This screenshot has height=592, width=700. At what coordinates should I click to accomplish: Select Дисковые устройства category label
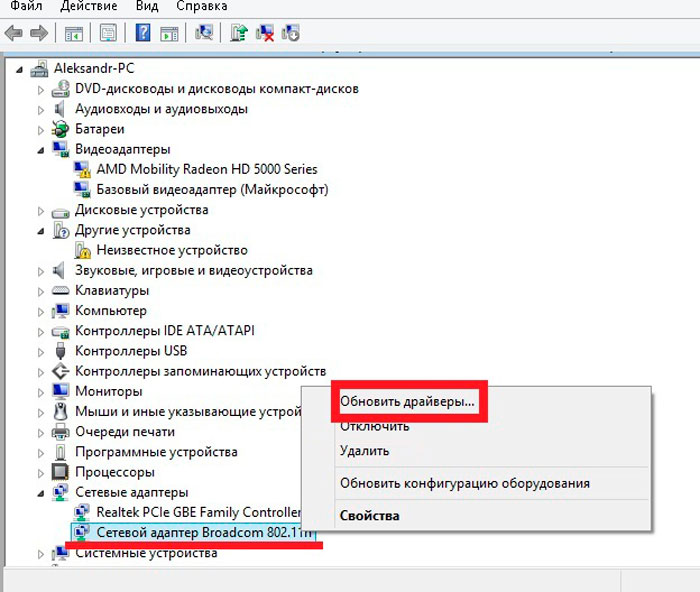click(142, 209)
